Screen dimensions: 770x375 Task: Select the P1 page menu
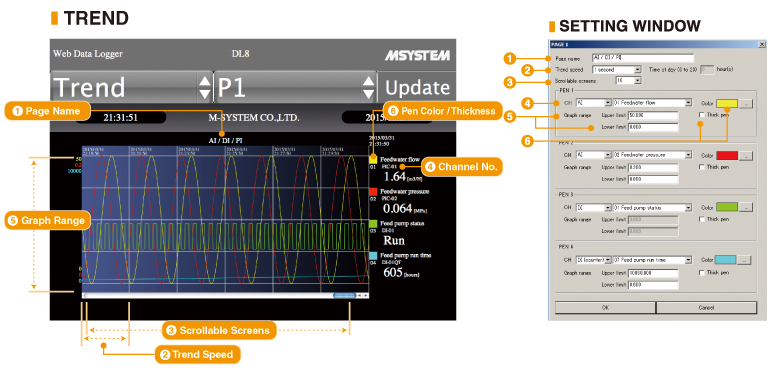[295, 87]
